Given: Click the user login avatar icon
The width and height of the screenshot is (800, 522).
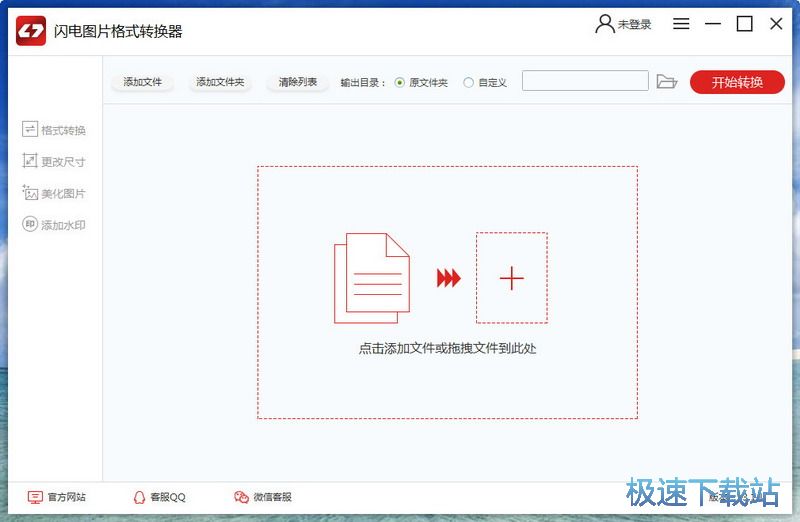Looking at the screenshot, I should tap(604, 24).
